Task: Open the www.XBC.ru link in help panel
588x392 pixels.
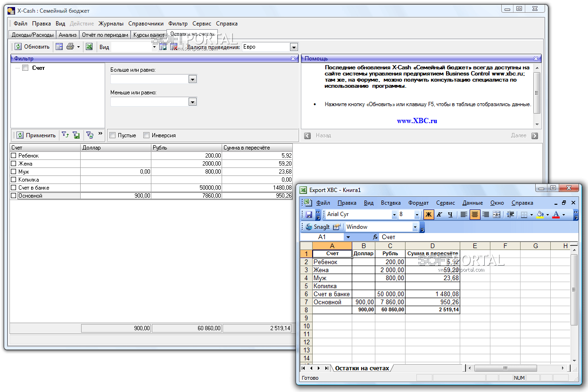Action: pyautogui.click(x=417, y=121)
